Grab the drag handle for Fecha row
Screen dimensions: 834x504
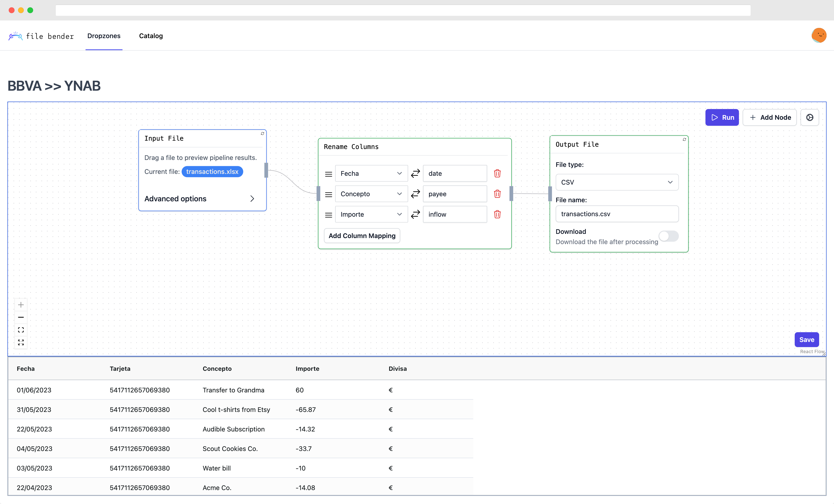click(x=328, y=174)
